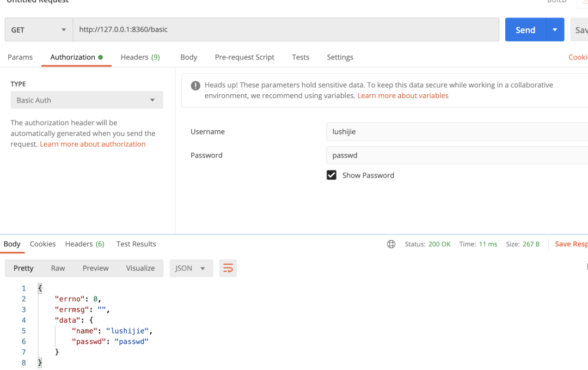Click the globe network icon near Status
The image size is (588, 370).
391,244
